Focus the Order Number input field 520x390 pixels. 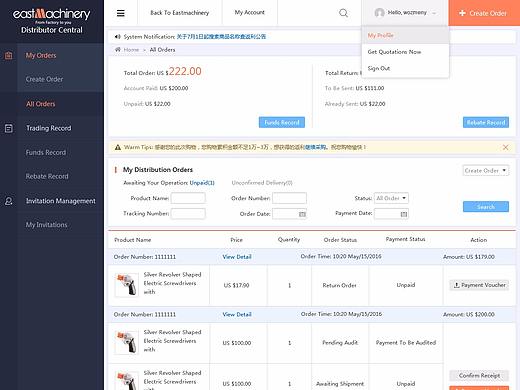pos(289,198)
